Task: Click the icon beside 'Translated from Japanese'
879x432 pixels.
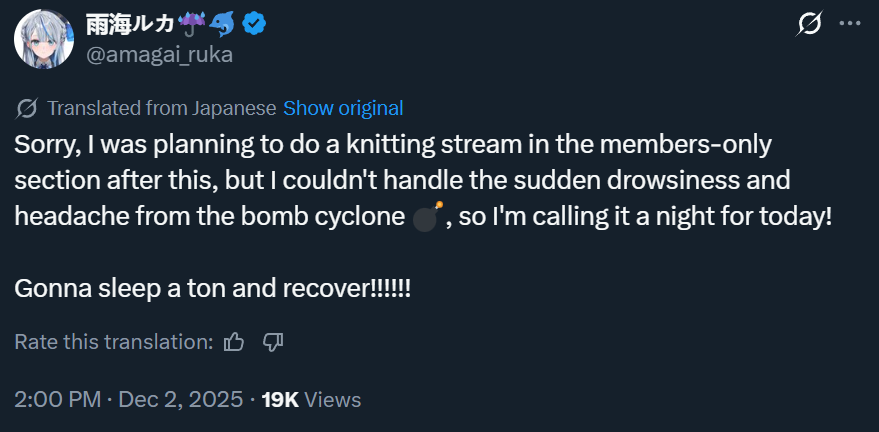Action: [27, 108]
